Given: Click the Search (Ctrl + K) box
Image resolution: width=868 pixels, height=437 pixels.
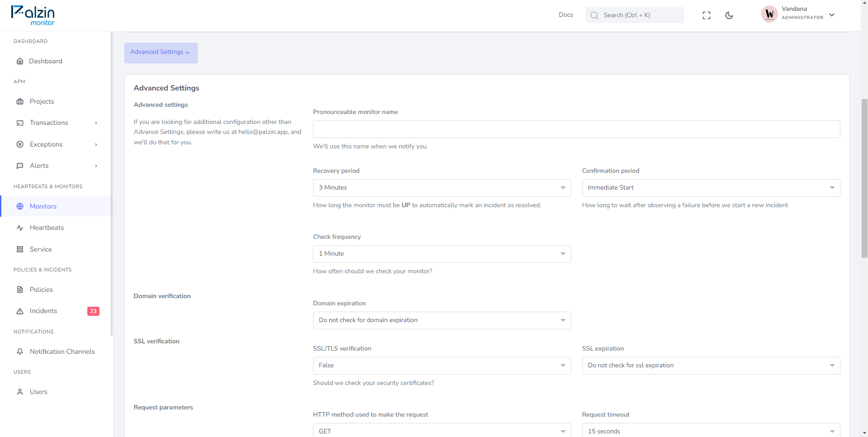Looking at the screenshot, I should pyautogui.click(x=635, y=15).
